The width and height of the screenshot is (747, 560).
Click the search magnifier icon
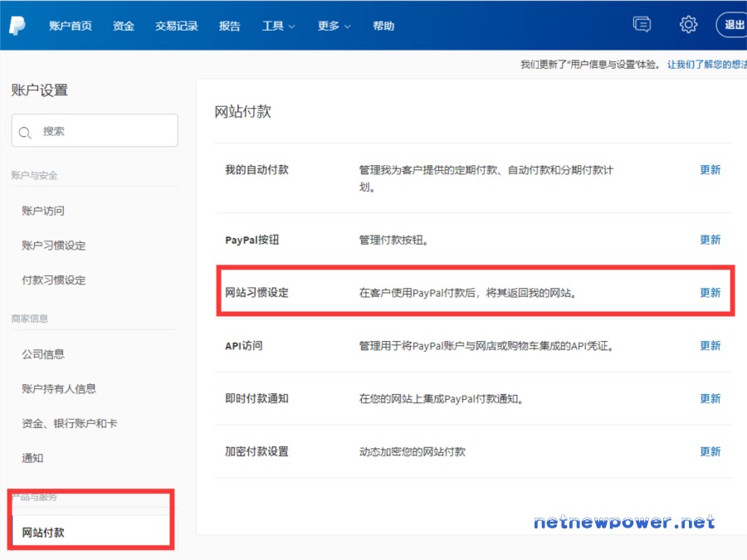click(25, 133)
